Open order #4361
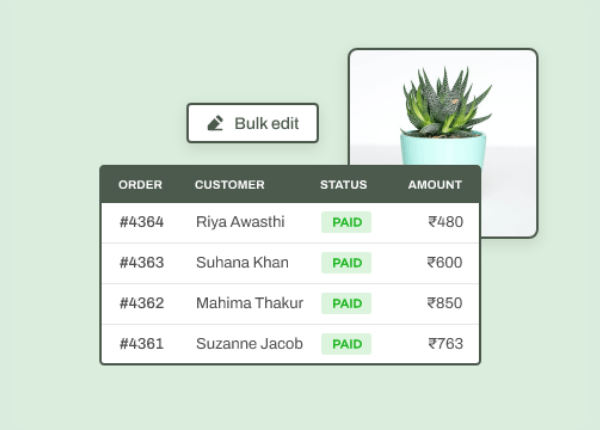The width and height of the screenshot is (600, 430). coord(141,344)
